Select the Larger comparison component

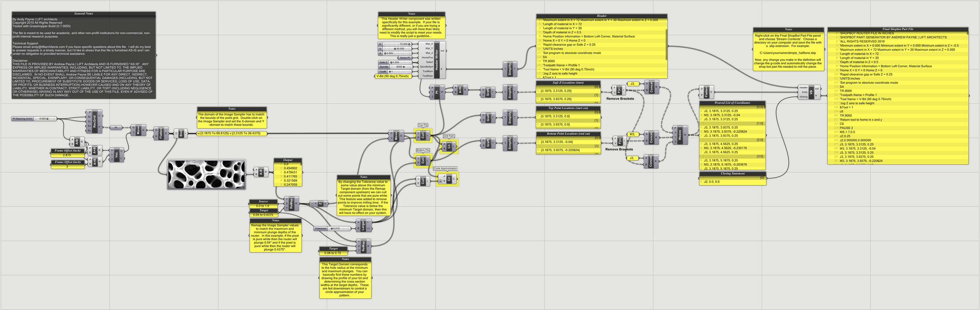pyautogui.click(x=363, y=225)
